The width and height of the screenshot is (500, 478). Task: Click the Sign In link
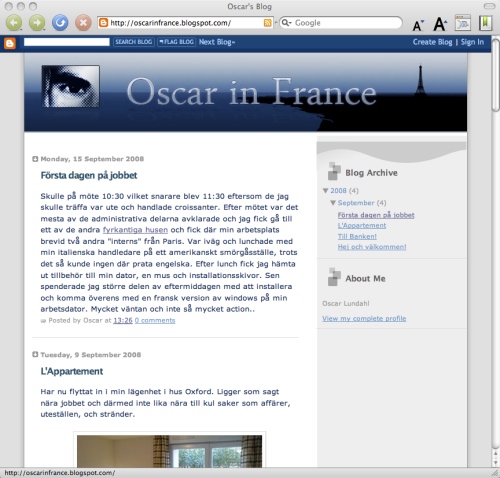(x=472, y=42)
